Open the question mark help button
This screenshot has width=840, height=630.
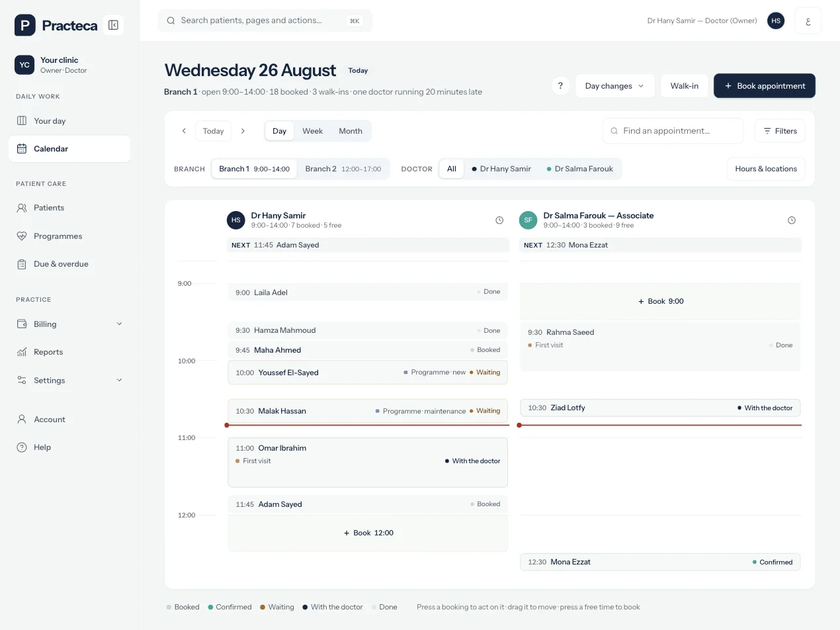click(x=560, y=86)
